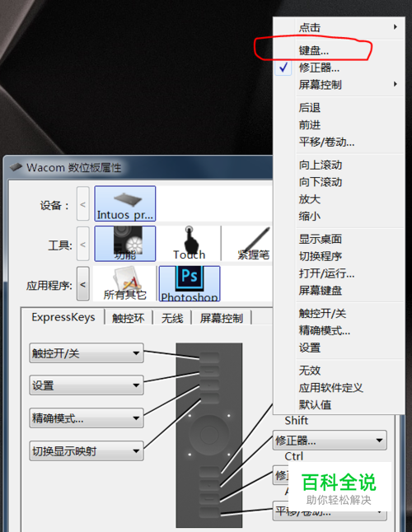
Task: Select the 功能 Functions tool icon
Action: coord(125,243)
